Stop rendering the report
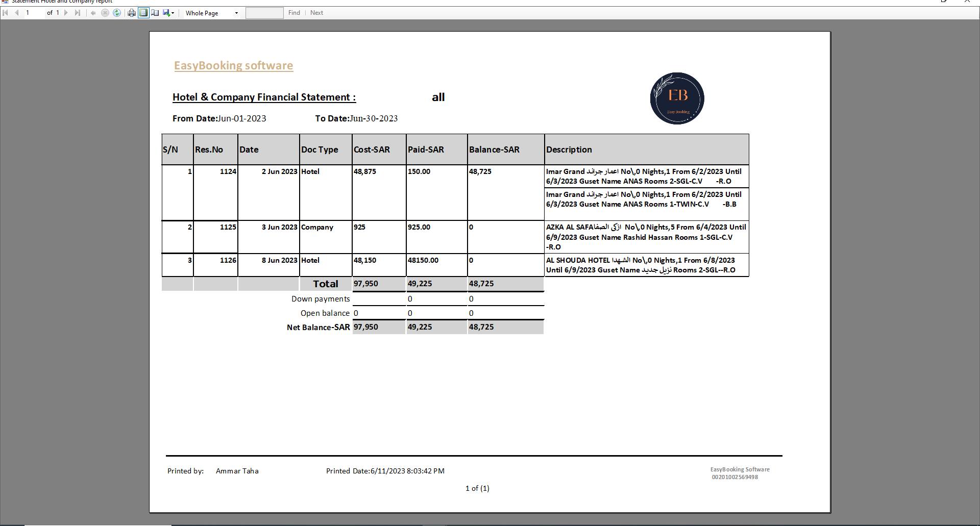980x526 pixels. (105, 13)
